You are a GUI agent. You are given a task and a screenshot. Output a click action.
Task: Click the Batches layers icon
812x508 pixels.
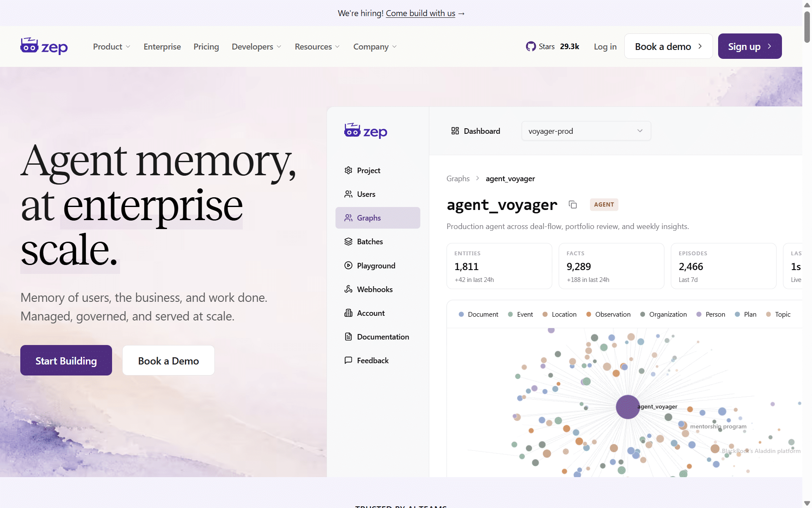(348, 241)
